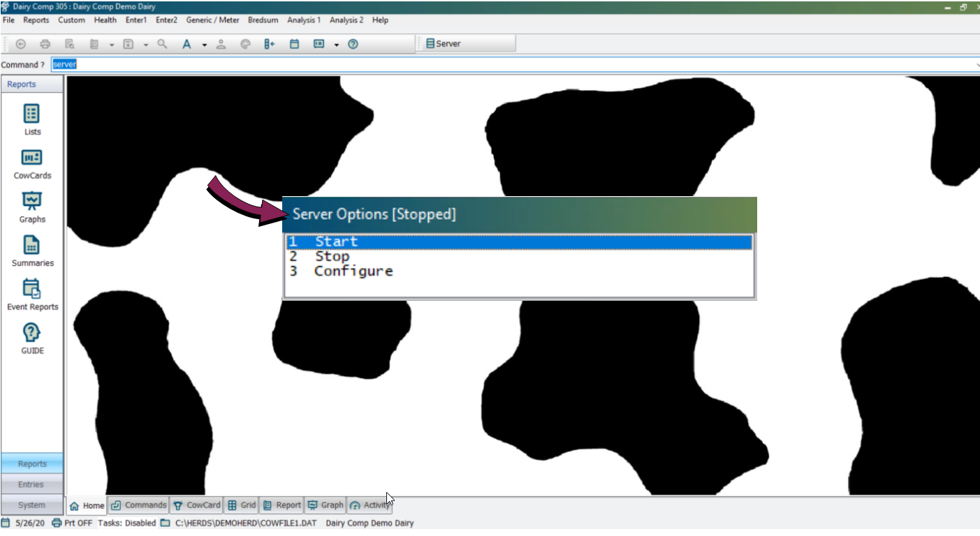Click the Prt OFF status bar entry
This screenshot has width=980, height=536.
coord(78,523)
